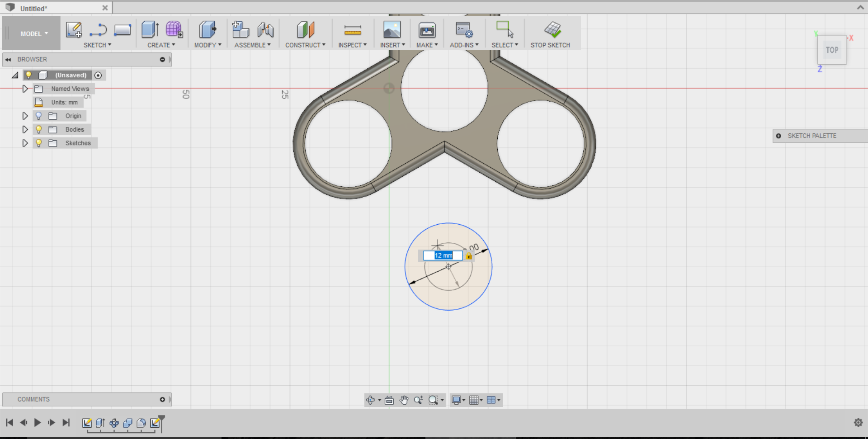
Task: Click the 12 mm diameter input field
Action: point(443,256)
